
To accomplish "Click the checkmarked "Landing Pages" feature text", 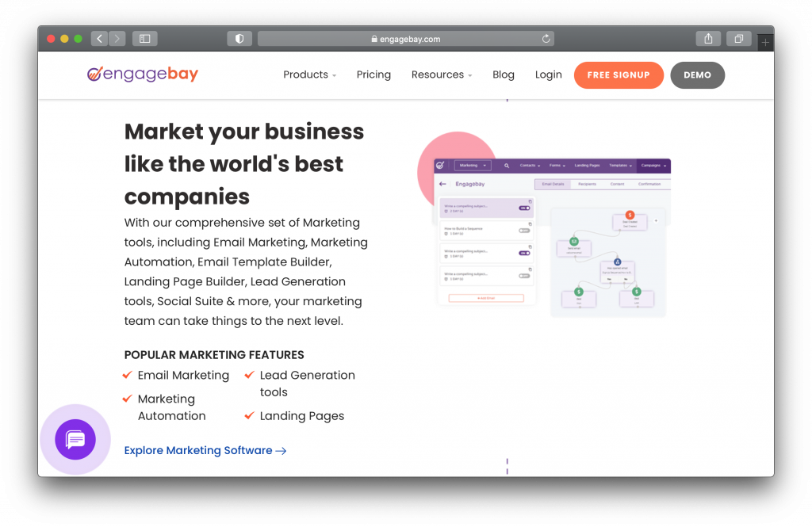I will [x=302, y=416].
